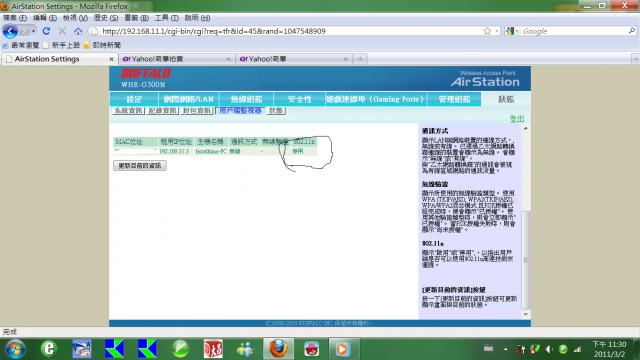Image resolution: width=640 pixels, height=360 pixels.
Task: Open the 書籤 (B) menu
Action: point(136,18)
